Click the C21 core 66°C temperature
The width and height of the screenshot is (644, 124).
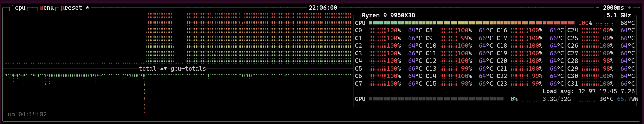(x=557, y=69)
